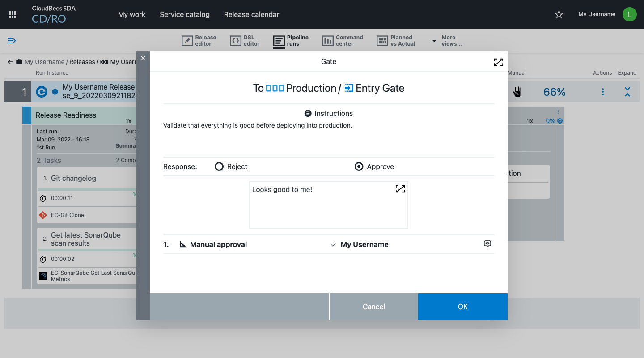This screenshot has height=358, width=644.
Task: Open the More views dropdown
Action: point(447,41)
